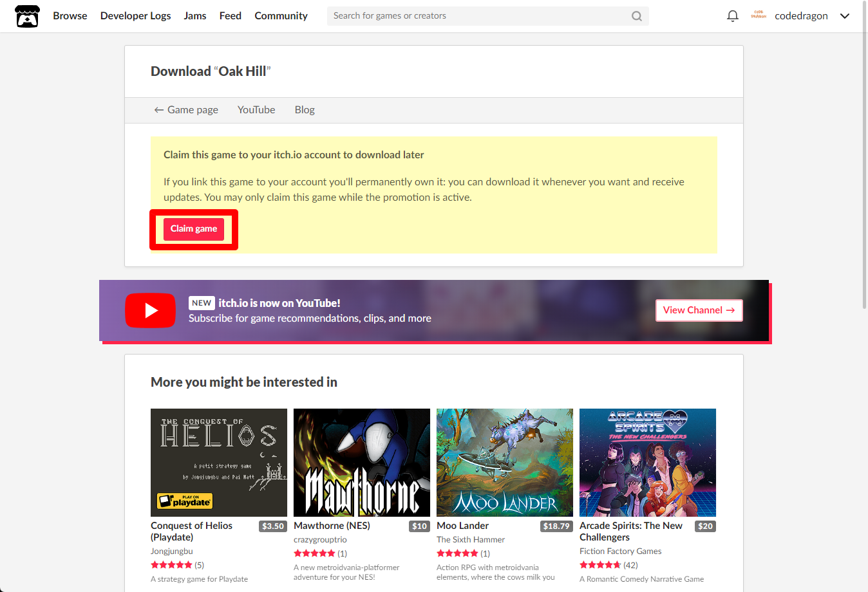Click the Conquest of Helios star rating
Image resolution: width=868 pixels, height=592 pixels.
(x=171, y=565)
